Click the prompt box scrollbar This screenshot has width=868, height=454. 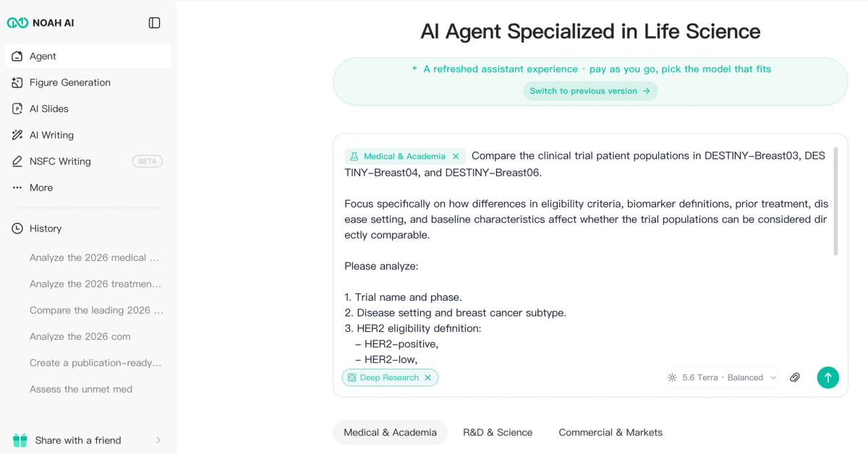835,202
